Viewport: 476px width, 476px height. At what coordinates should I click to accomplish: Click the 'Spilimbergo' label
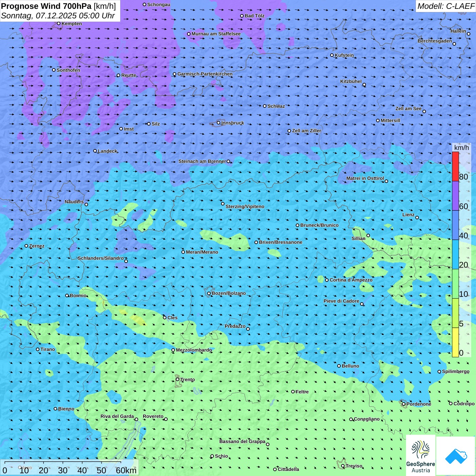click(x=456, y=371)
